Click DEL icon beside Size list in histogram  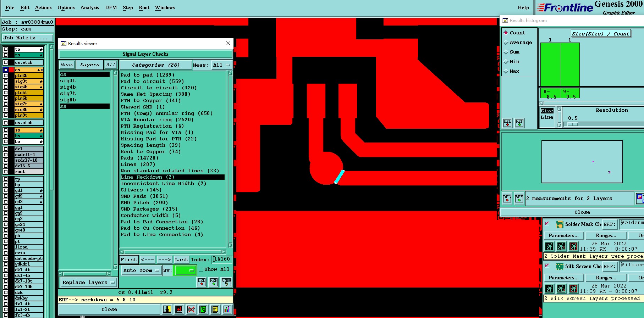pos(507,123)
